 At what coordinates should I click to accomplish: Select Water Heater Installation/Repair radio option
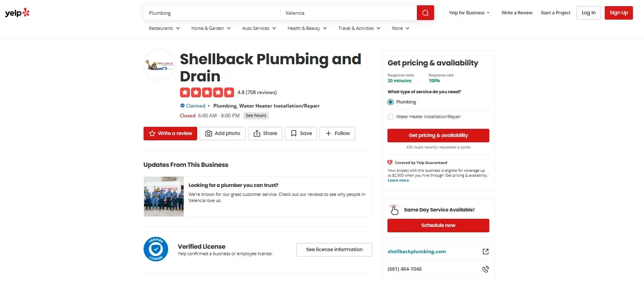[x=391, y=117]
